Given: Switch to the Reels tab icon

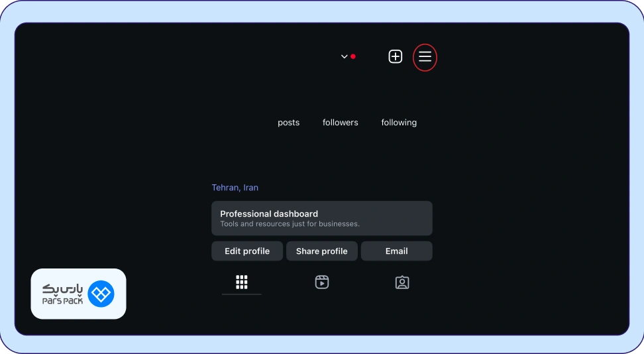Looking at the screenshot, I should [x=322, y=282].
